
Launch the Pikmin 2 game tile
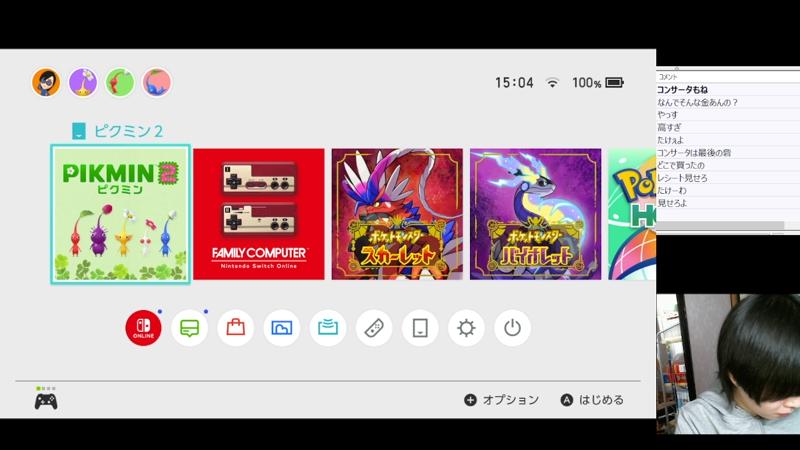pos(120,214)
